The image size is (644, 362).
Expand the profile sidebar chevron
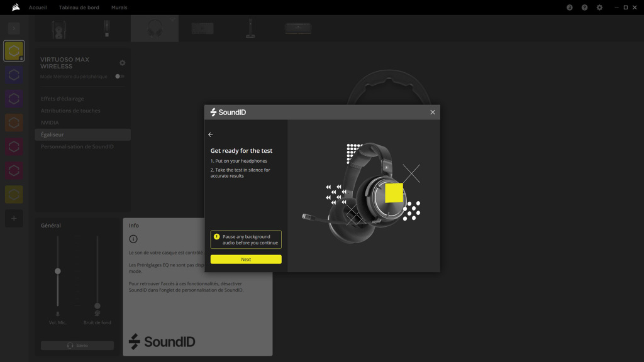point(14,28)
